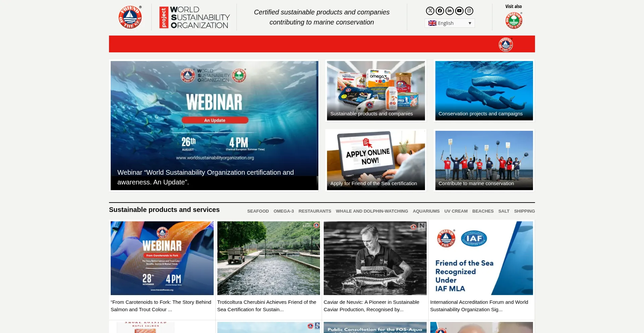Open the Sustainable products and companies tile
Screen dimensions: 644x333
click(x=376, y=91)
